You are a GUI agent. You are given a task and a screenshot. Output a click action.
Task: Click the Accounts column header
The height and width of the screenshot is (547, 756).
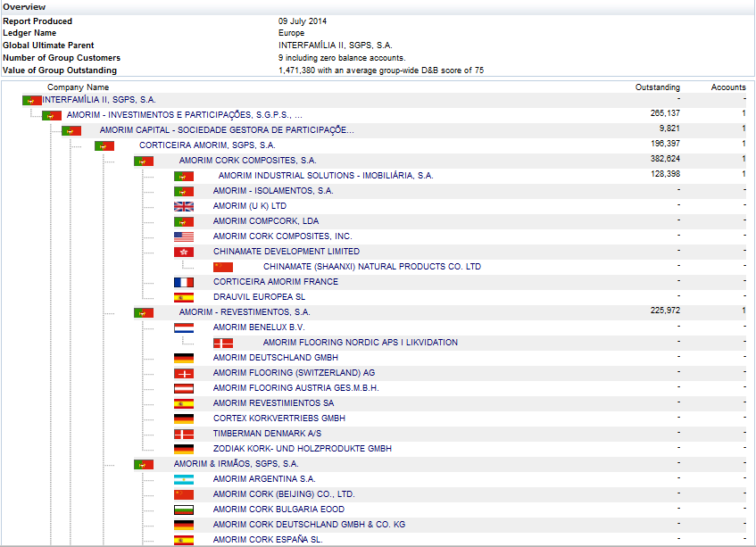click(x=728, y=87)
